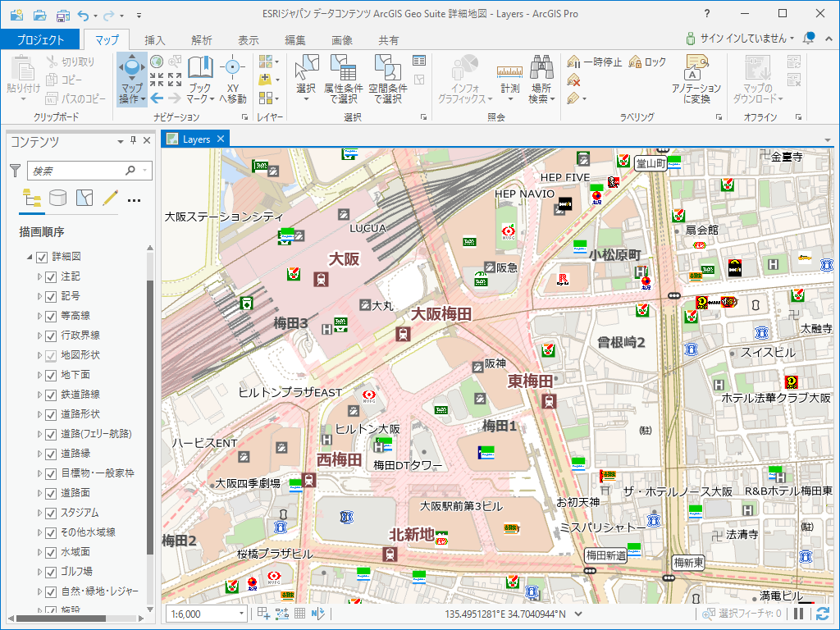The height and width of the screenshot is (630, 840).
Task: Hide the 水域面 layer
Action: (51, 552)
